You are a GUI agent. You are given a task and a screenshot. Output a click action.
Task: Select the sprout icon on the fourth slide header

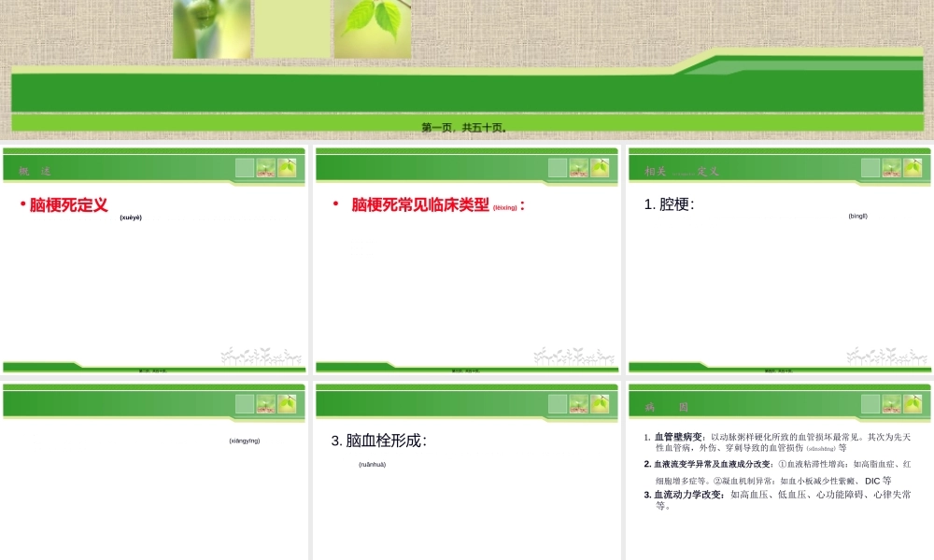click(x=266, y=403)
